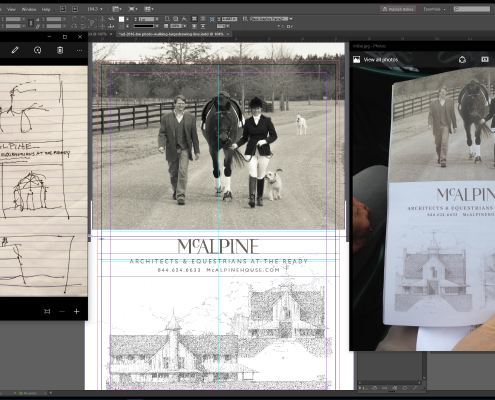495x400 pixels.
Task: Open the Essentials workspace switcher
Action: point(434,9)
